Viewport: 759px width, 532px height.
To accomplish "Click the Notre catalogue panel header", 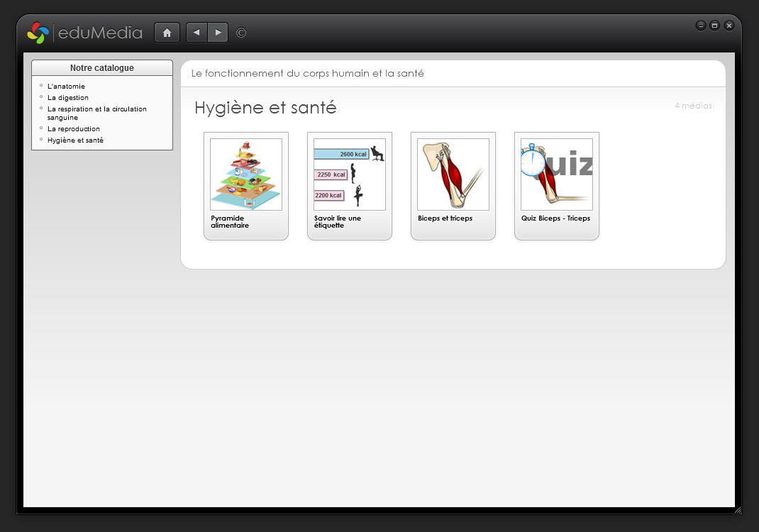I will click(x=102, y=68).
